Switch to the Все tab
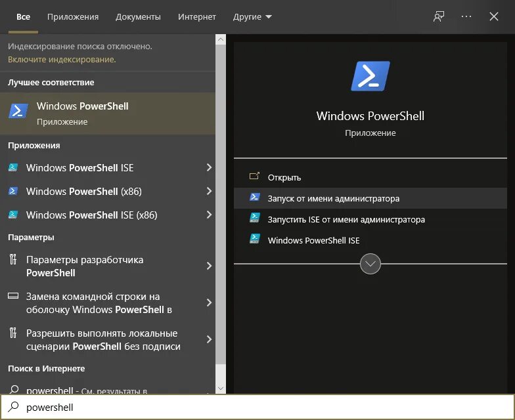Screen dimensions: 515x420 click(24, 17)
